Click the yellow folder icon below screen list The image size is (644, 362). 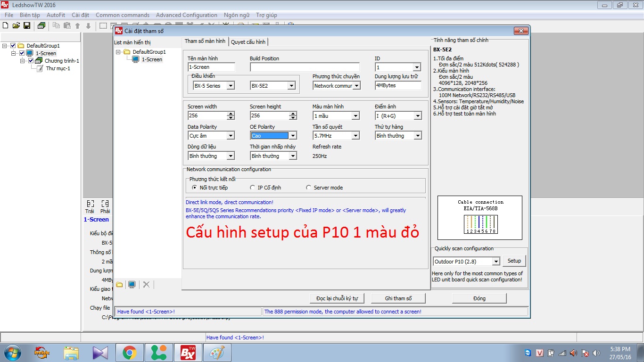119,284
